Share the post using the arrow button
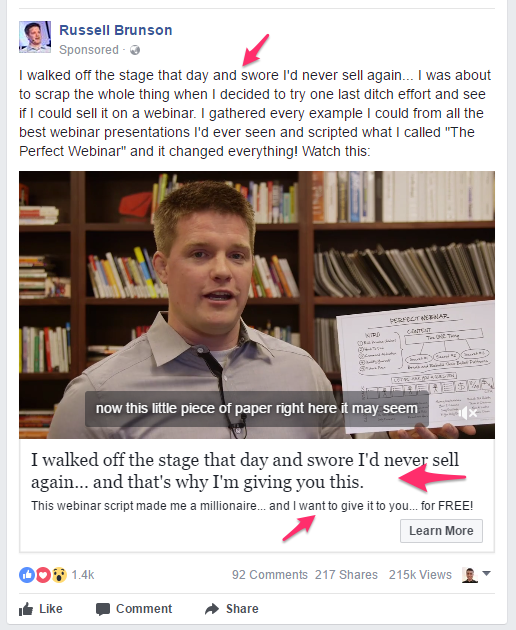 pyautogui.click(x=231, y=609)
